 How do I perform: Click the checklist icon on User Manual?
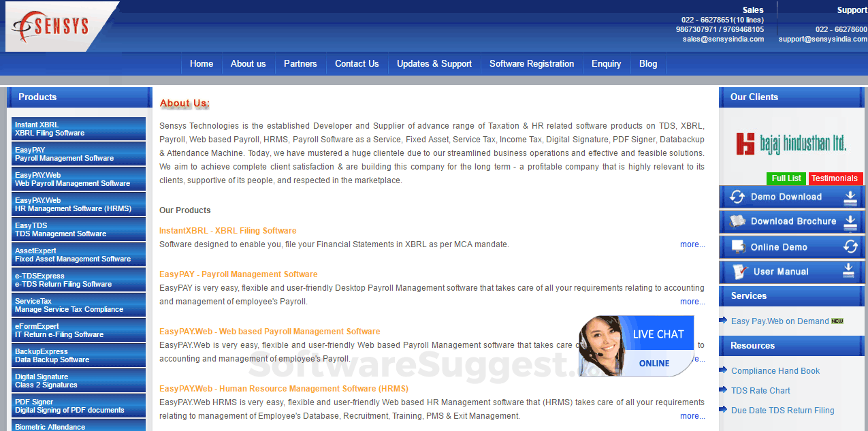tap(739, 272)
